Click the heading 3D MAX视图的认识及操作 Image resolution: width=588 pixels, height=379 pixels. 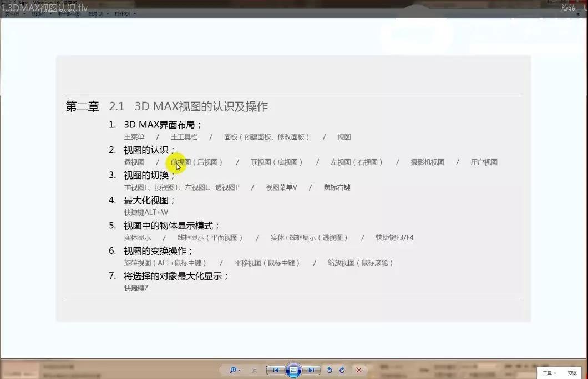[201, 106]
